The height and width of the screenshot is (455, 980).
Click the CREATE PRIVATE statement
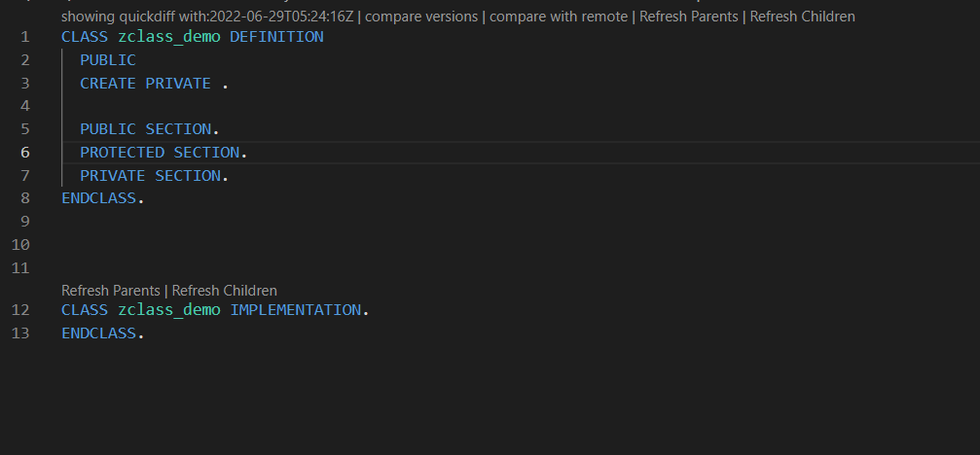pos(145,84)
